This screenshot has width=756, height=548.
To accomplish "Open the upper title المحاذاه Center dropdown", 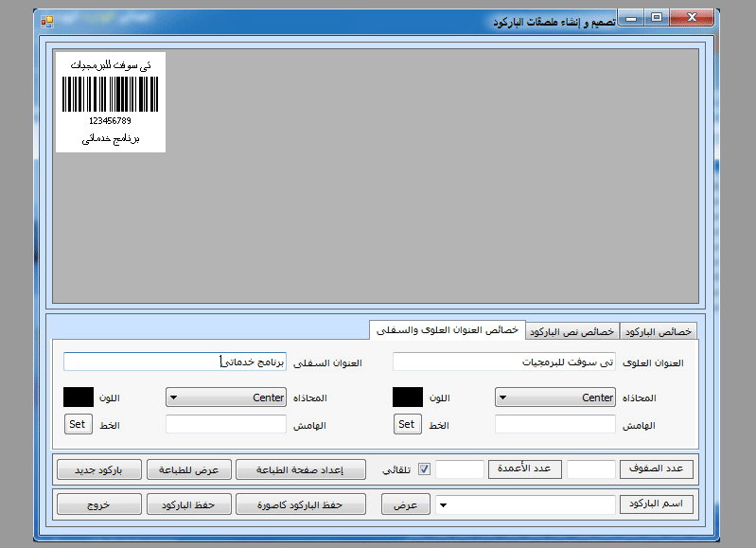I will [x=555, y=398].
